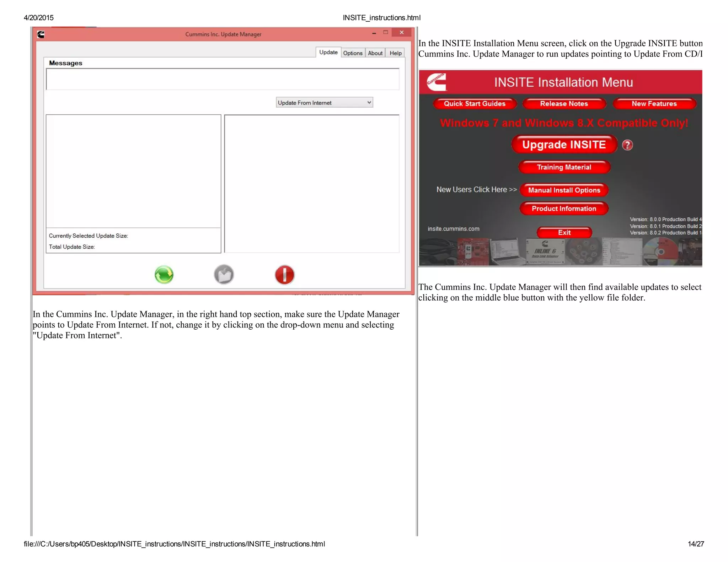Open the About tab
This screenshot has height=562, width=728.
(375, 53)
